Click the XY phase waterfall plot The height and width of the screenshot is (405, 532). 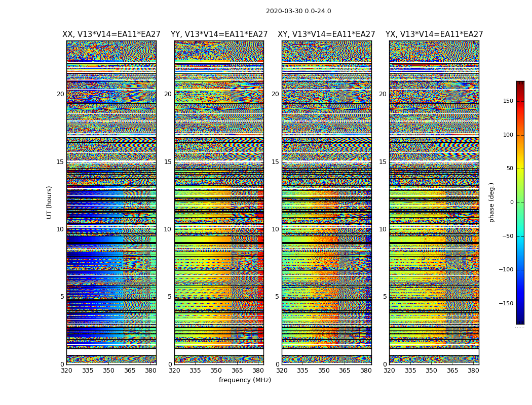(x=327, y=202)
